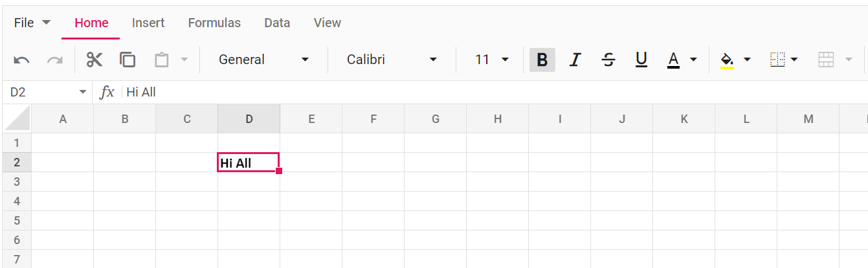
Task: Click the Undo icon
Action: [x=21, y=60]
